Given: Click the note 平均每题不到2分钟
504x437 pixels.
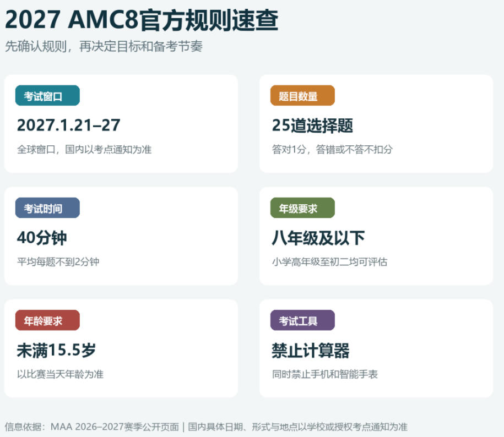Looking at the screenshot, I should tap(58, 261).
